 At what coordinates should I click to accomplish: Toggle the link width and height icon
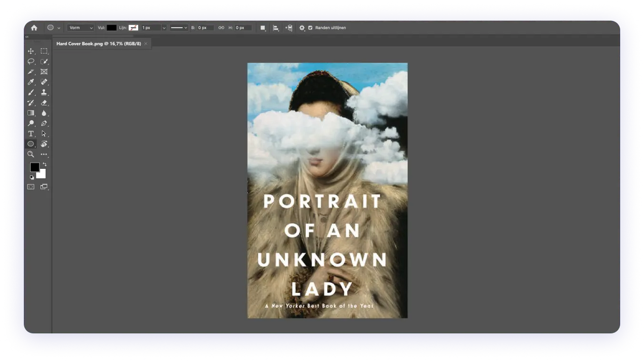coord(221,28)
